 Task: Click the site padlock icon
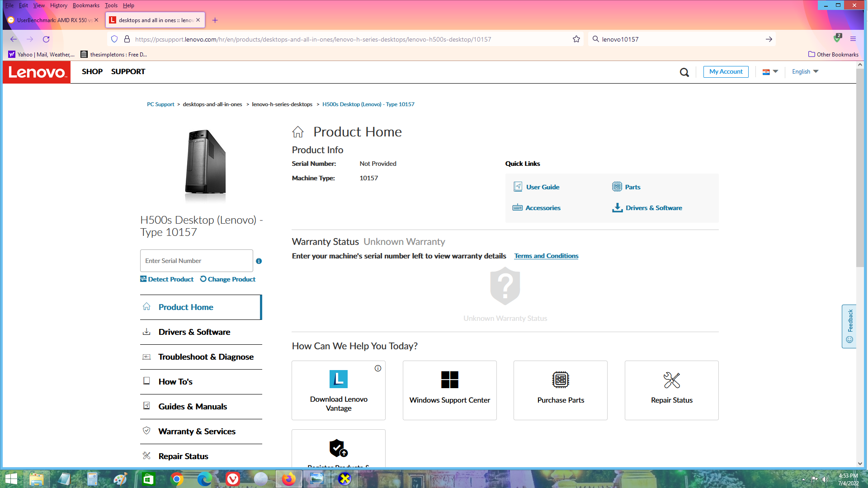click(127, 39)
